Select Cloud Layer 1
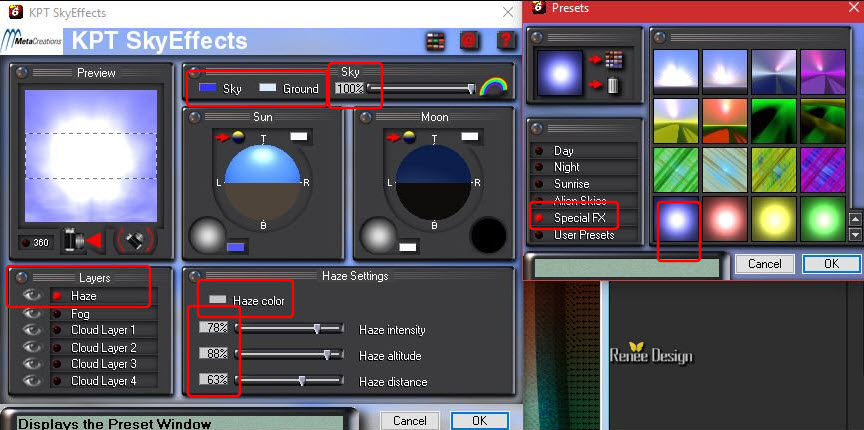The width and height of the screenshot is (864, 430). (x=104, y=330)
